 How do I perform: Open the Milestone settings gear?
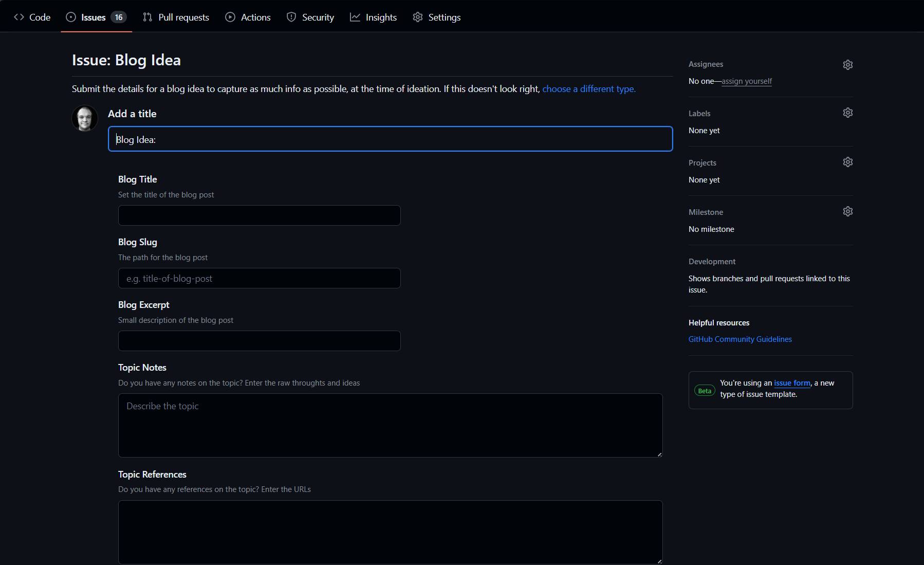coord(847,211)
